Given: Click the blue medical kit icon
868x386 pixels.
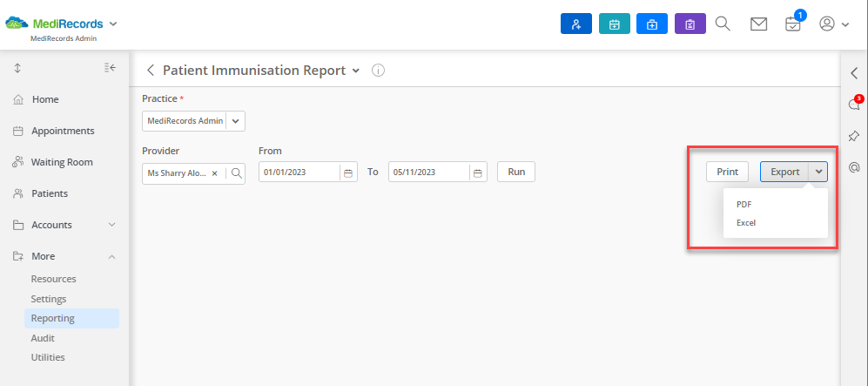Looking at the screenshot, I should pos(652,24).
